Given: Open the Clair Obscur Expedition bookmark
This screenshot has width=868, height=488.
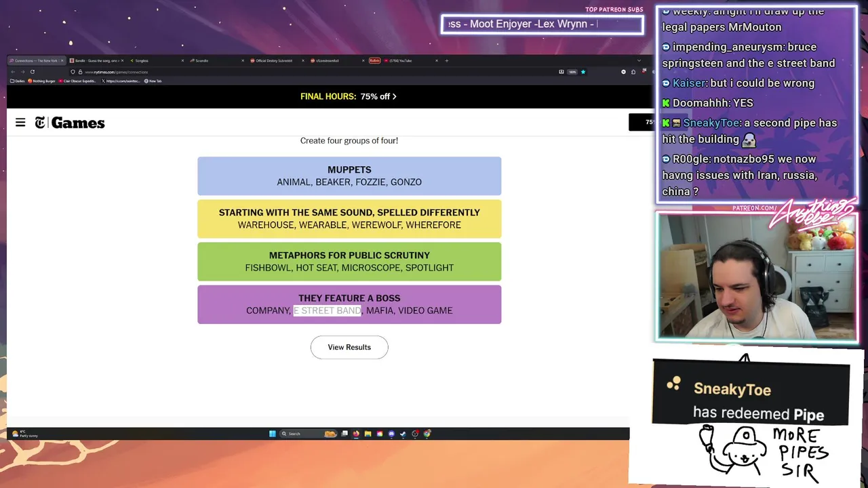Looking at the screenshot, I should tap(78, 81).
